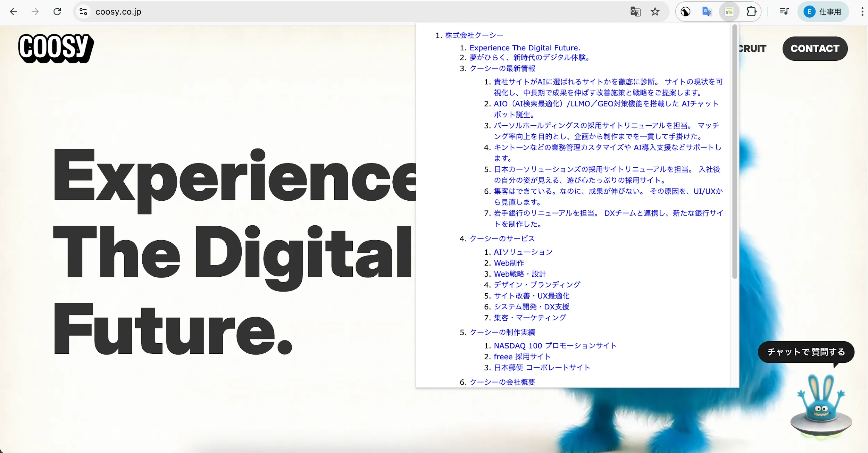Click the 株式会社クーシー top heading link
The height and width of the screenshot is (453, 868).
pyautogui.click(x=474, y=35)
